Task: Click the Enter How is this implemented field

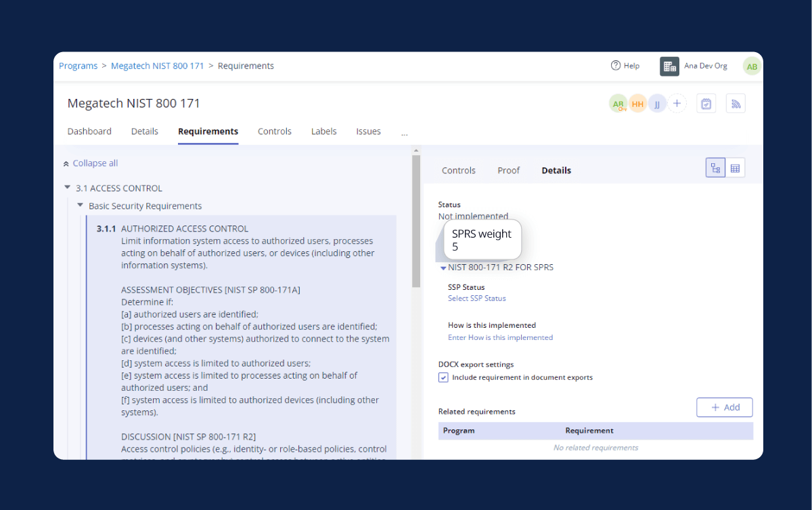Action: pyautogui.click(x=500, y=337)
